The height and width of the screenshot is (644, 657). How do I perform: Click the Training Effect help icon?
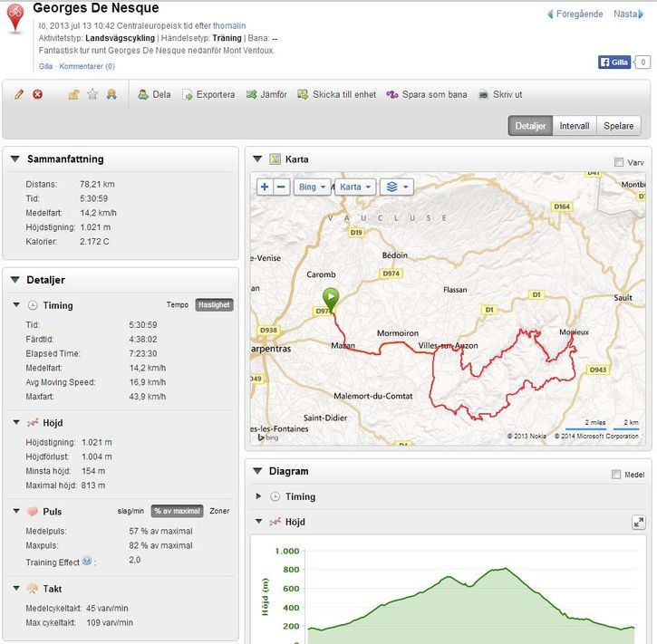(87, 560)
